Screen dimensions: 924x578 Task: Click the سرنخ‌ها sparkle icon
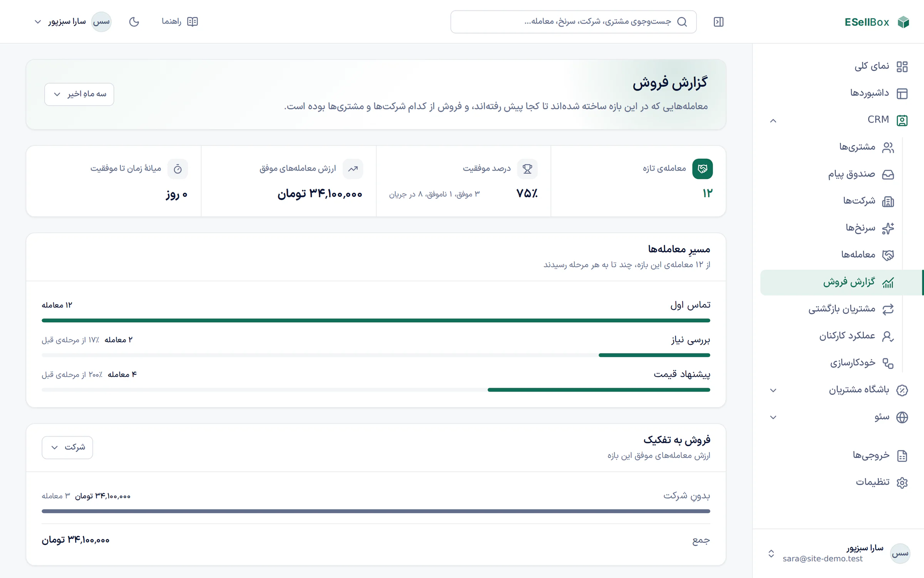[888, 228]
